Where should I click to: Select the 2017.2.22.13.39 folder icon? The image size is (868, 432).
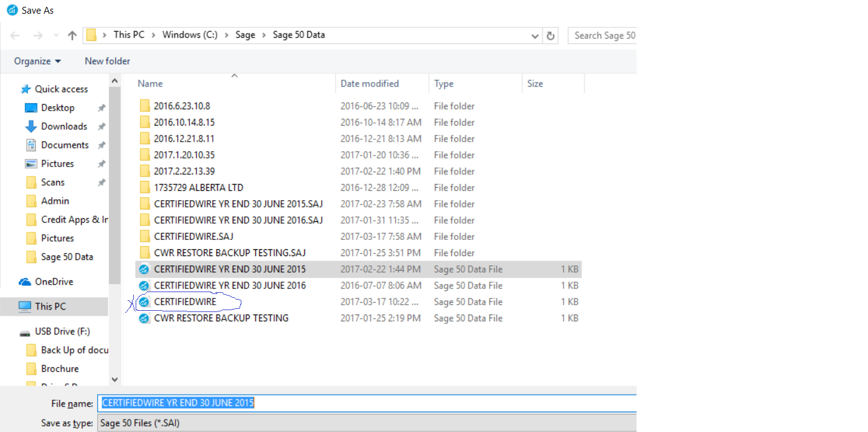click(x=144, y=171)
